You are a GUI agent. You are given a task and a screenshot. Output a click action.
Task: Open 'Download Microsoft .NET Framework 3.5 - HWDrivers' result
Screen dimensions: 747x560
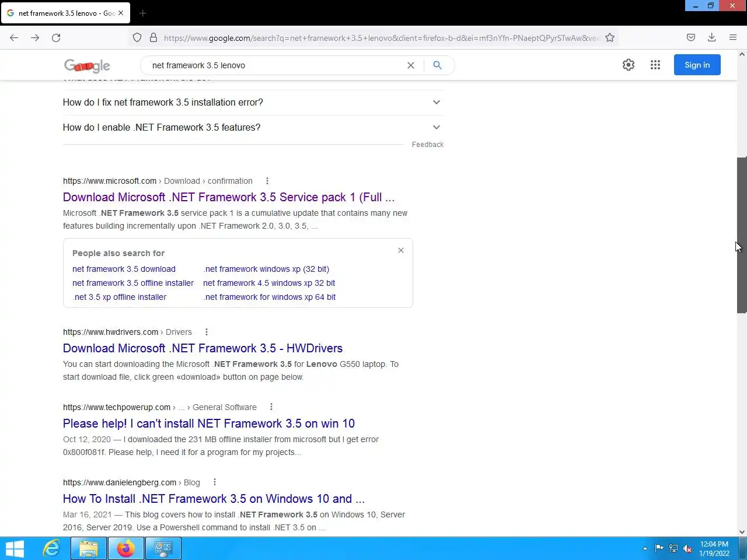point(203,348)
